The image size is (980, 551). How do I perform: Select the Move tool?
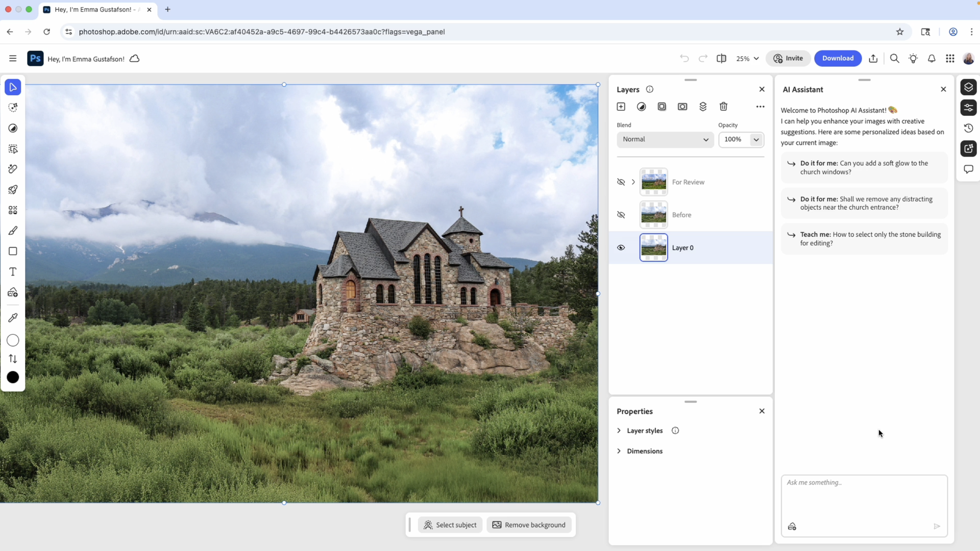(x=13, y=87)
